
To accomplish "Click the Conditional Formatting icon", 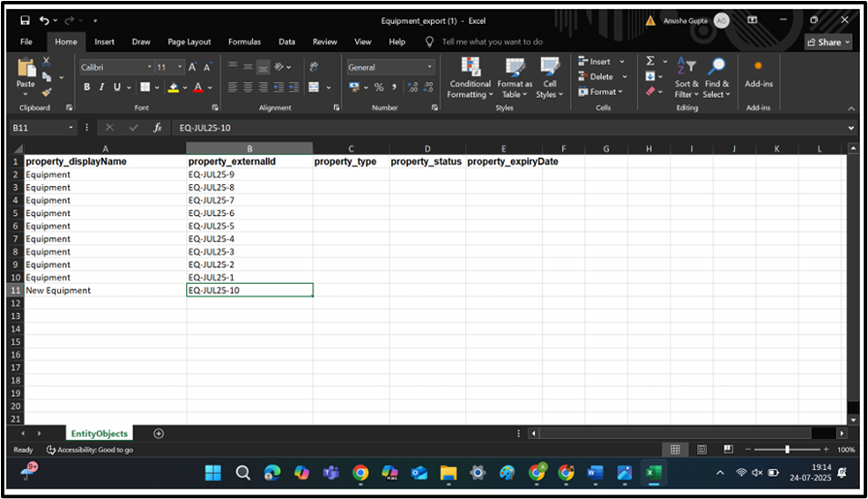I will 470,68.
